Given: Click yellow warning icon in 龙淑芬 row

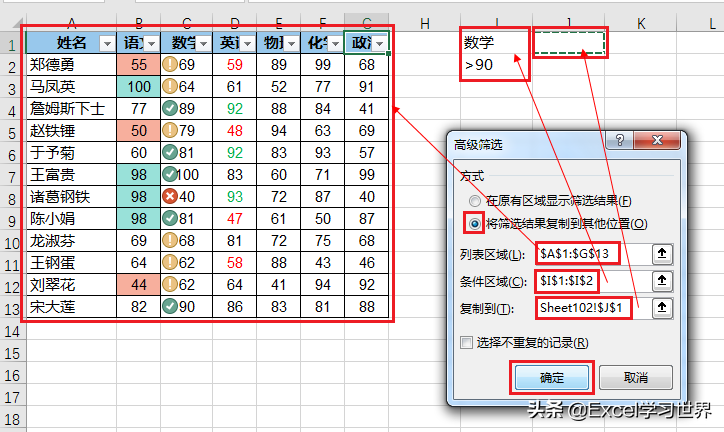Looking at the screenshot, I should pyautogui.click(x=170, y=240).
